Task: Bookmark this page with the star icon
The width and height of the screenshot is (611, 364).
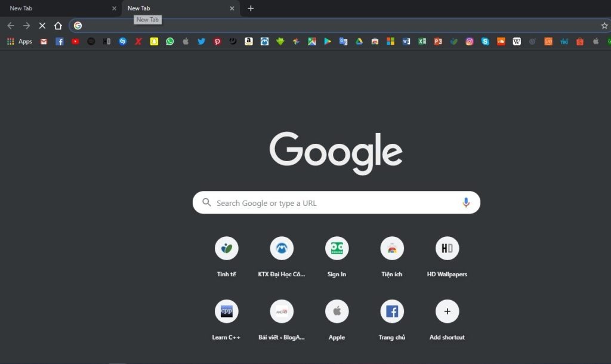Action: [x=604, y=26]
